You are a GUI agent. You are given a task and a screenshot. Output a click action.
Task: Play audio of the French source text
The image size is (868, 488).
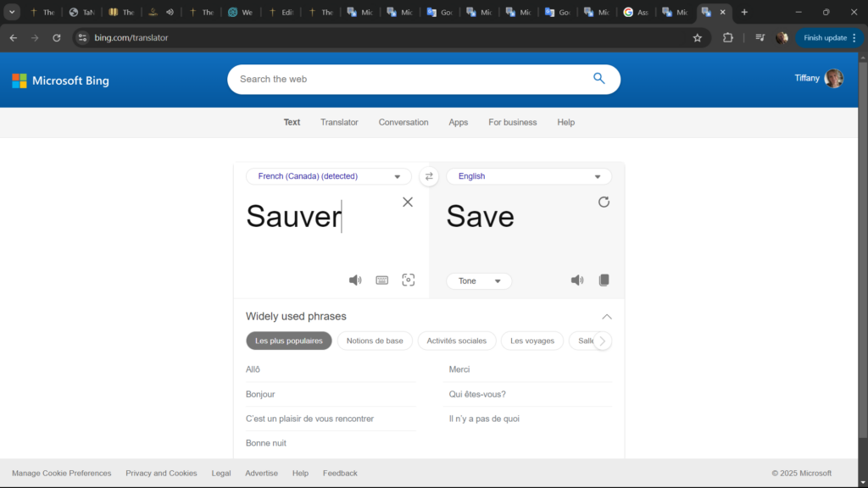click(355, 280)
